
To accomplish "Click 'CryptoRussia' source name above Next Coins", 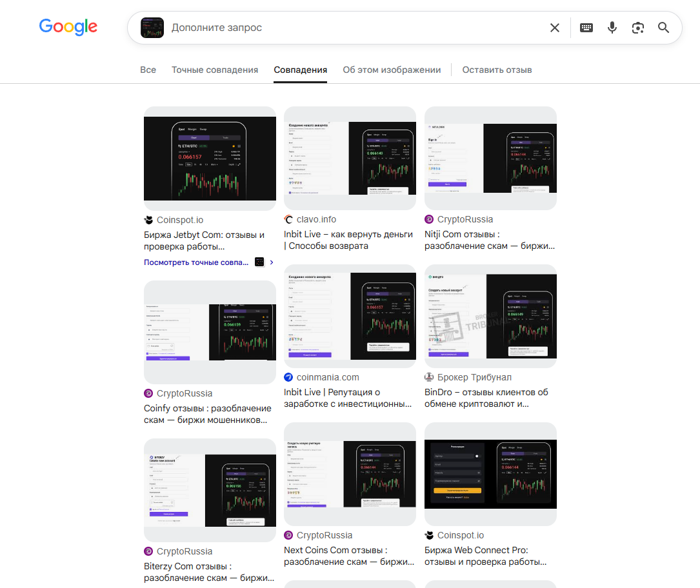I will 325,535.
